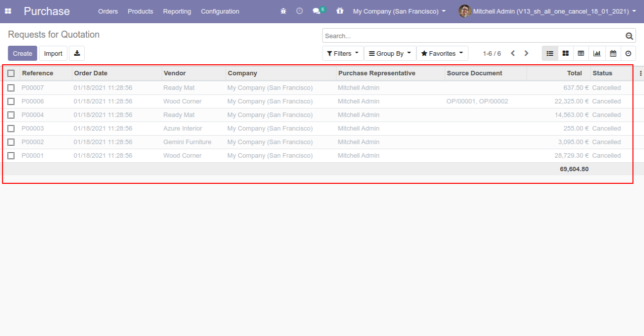Click total 22,325.00 €

click(572, 101)
